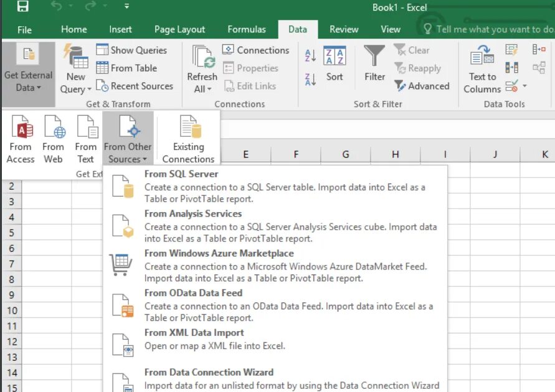Click the Remove Duplicates icon
Viewport: 555px width, 392px height.
[x=512, y=68]
